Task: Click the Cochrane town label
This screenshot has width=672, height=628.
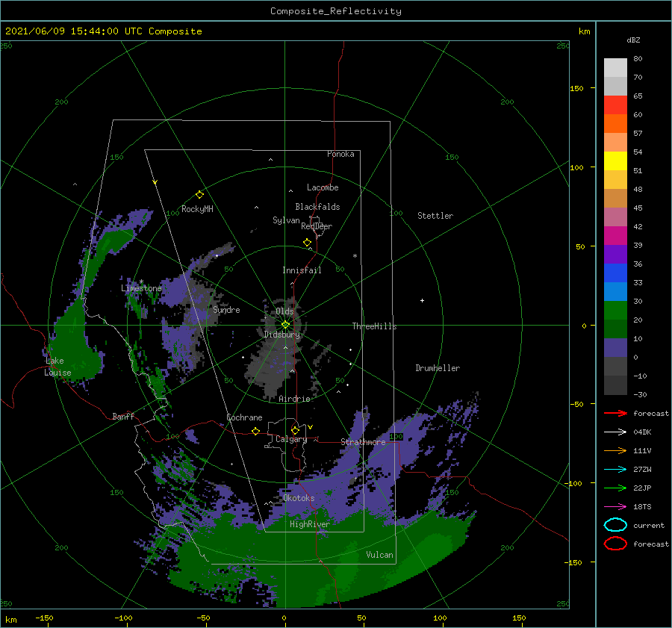Action: click(244, 417)
